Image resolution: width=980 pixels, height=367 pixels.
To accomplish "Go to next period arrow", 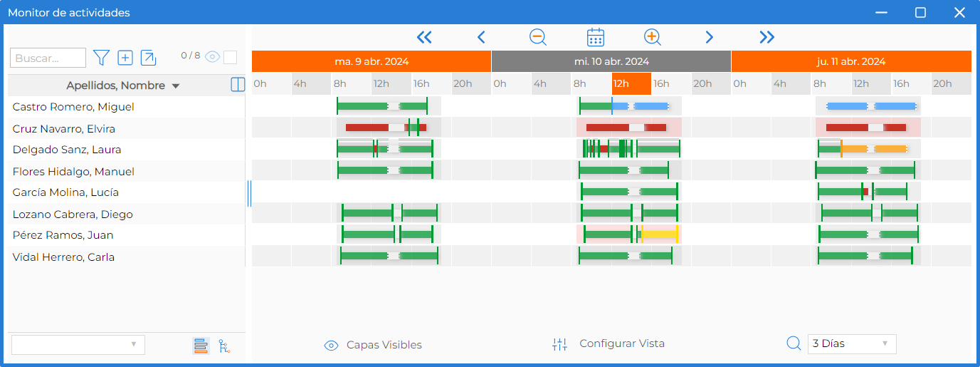I will pyautogui.click(x=709, y=37).
